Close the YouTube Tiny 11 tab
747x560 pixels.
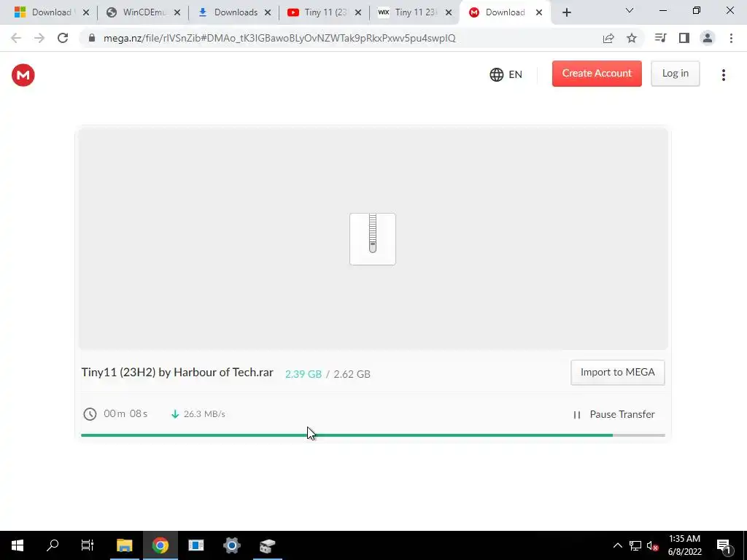[x=358, y=13]
